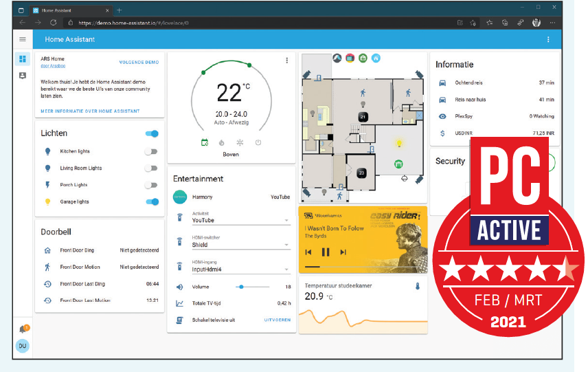
Task: Open Home Assistant header overflow menu
Action: [x=548, y=39]
